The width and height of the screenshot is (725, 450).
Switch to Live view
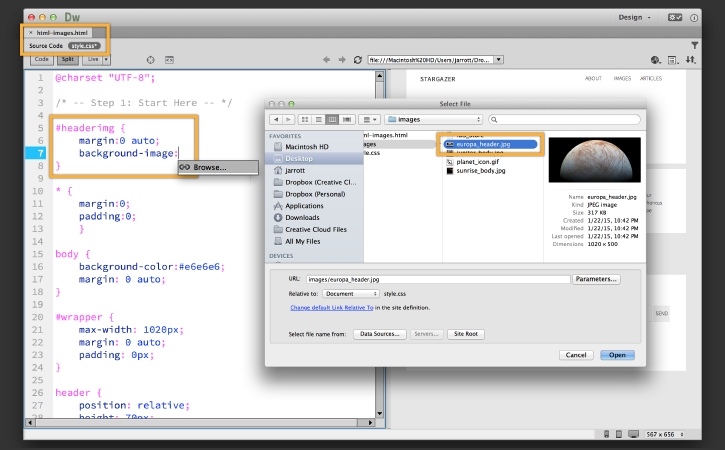pos(93,59)
